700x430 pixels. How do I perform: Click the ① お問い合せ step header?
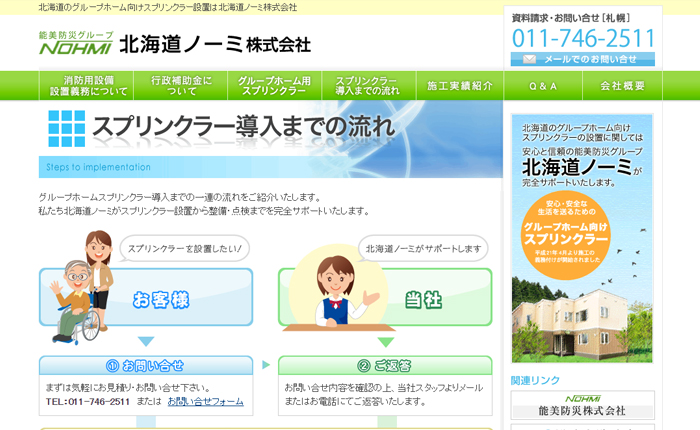(x=146, y=365)
